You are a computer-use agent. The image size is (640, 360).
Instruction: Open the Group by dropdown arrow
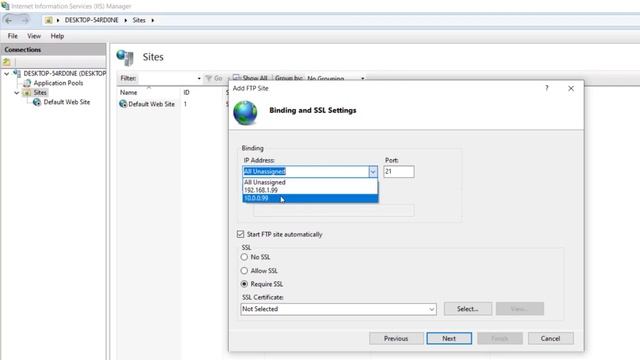click(362, 78)
